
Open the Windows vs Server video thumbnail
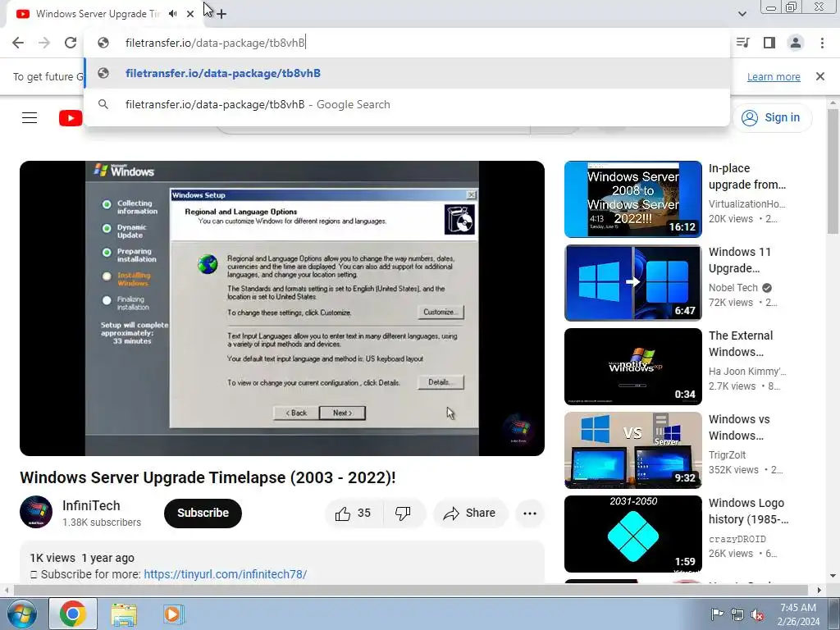632,450
